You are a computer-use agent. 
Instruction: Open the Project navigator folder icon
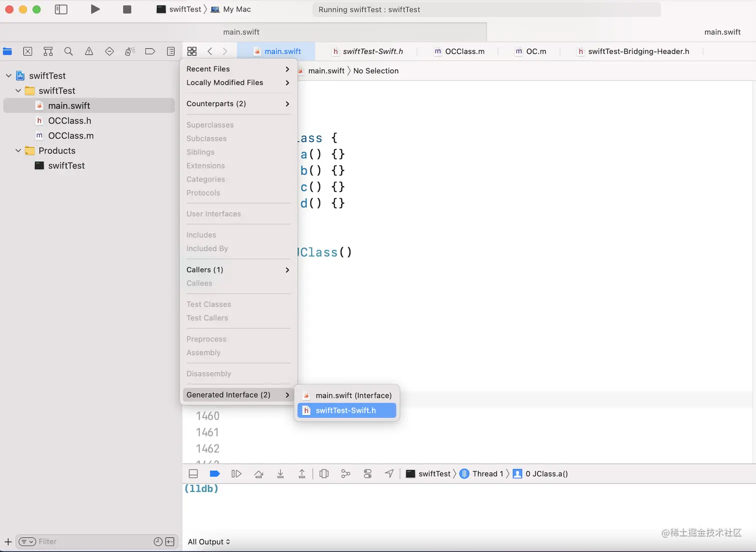7,51
